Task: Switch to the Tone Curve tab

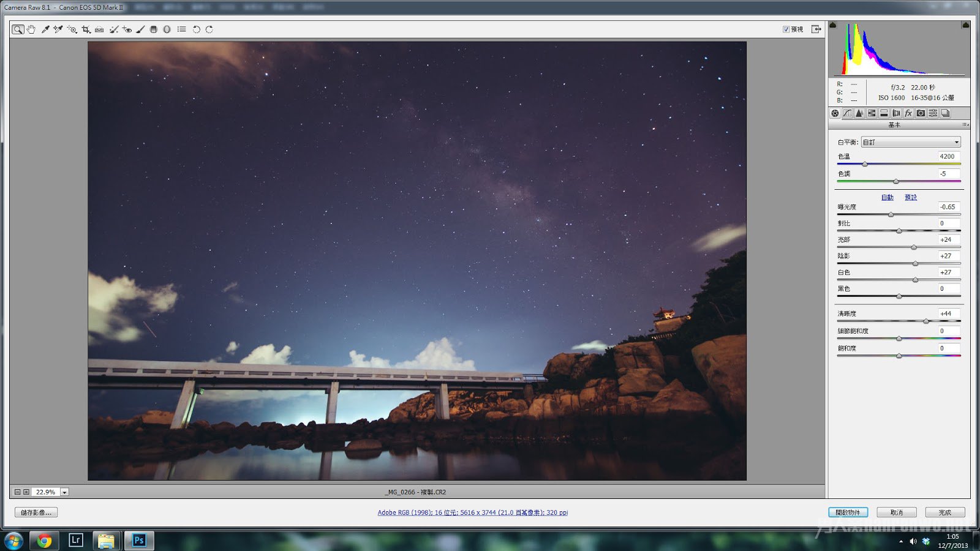Action: [847, 113]
